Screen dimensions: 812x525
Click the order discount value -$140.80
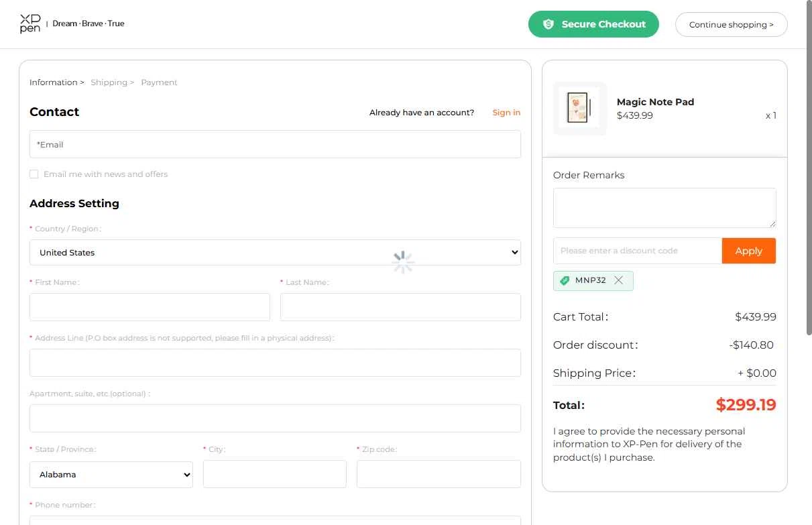click(x=751, y=345)
